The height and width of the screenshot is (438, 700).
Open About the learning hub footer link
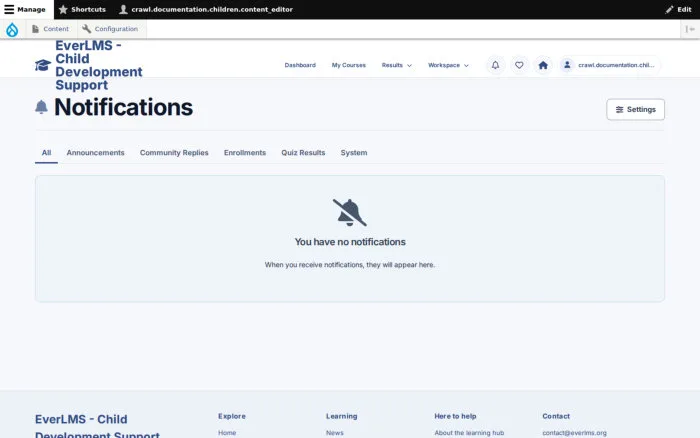tap(469, 433)
